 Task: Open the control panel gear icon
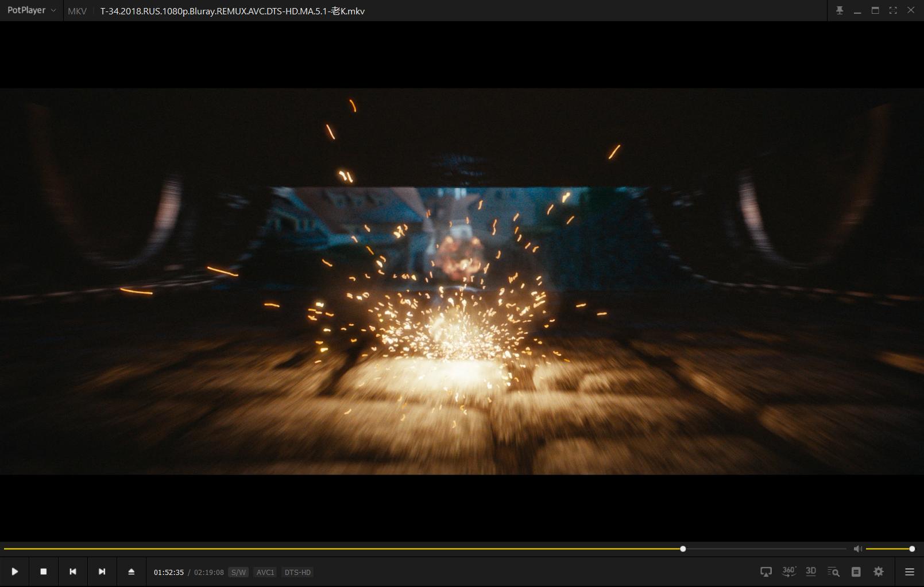pos(879,572)
